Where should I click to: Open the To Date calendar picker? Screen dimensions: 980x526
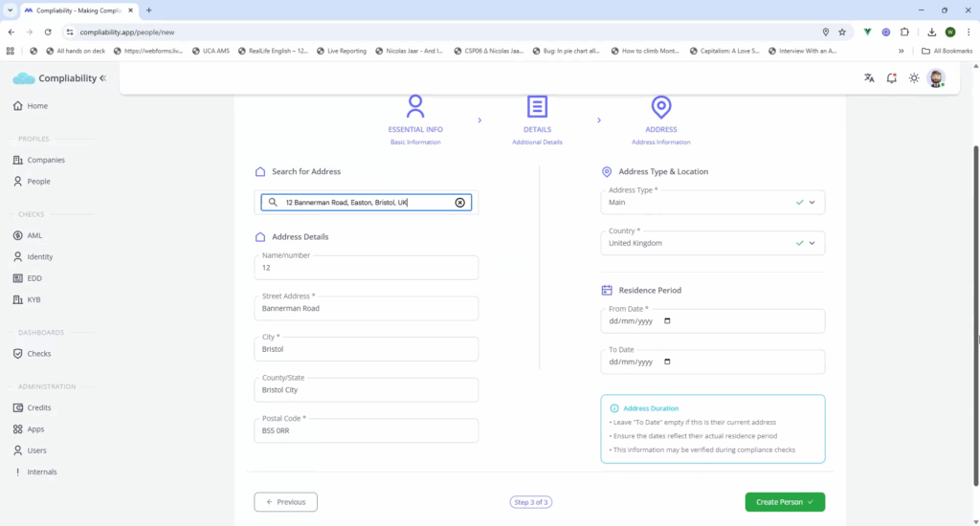(x=667, y=362)
